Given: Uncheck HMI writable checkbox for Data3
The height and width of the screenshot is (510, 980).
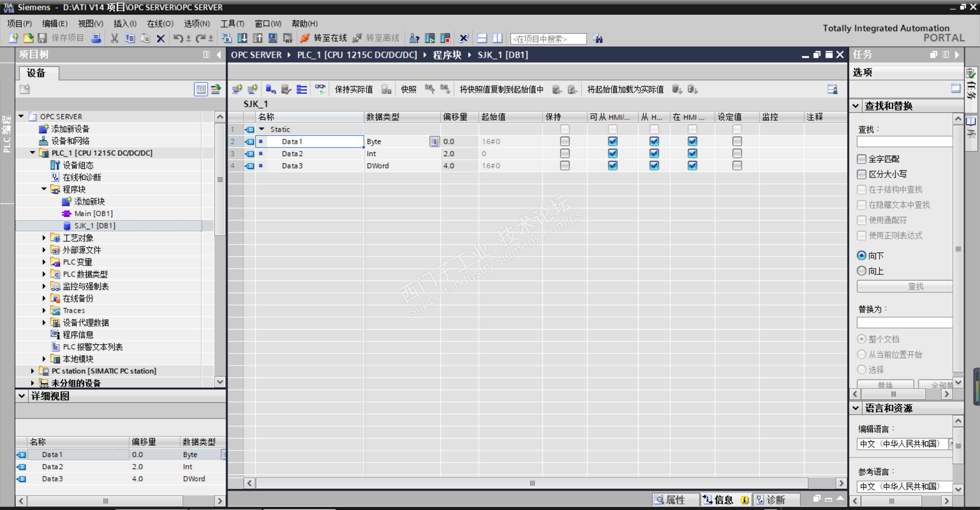Looking at the screenshot, I should point(654,166).
